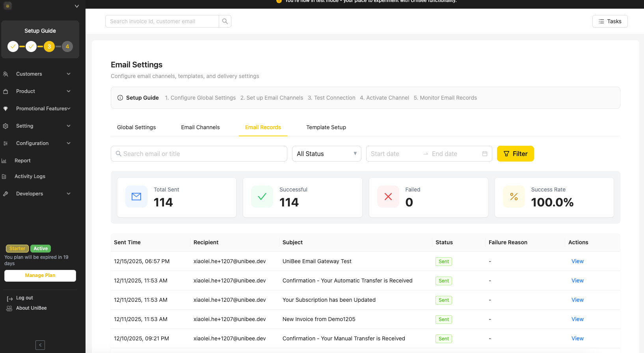Click the Starter plan badge
The height and width of the screenshot is (353, 644).
click(17, 249)
